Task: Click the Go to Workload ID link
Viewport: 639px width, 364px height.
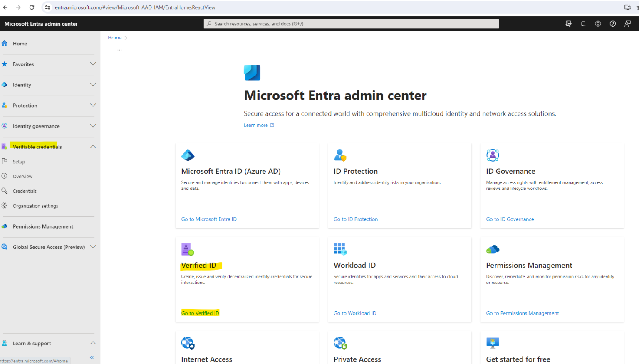Action: coord(355,313)
